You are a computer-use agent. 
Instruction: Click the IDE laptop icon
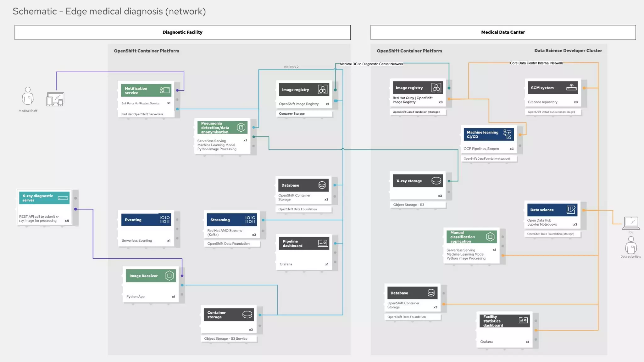click(x=631, y=223)
